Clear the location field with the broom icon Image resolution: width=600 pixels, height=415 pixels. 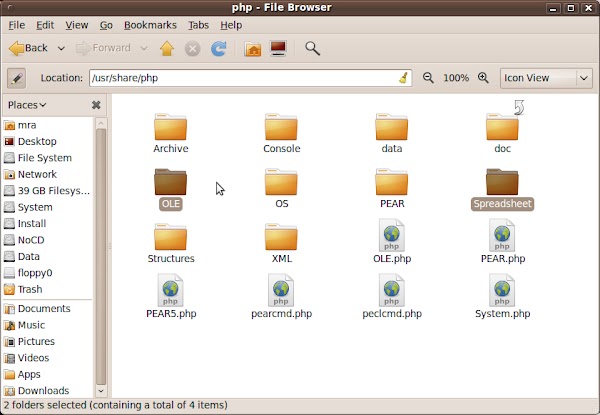pyautogui.click(x=403, y=78)
